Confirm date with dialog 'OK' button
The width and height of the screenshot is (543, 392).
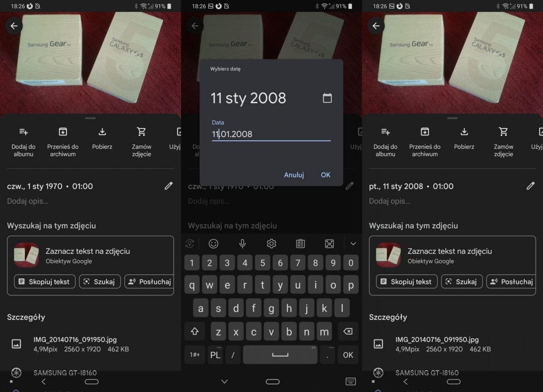click(326, 175)
